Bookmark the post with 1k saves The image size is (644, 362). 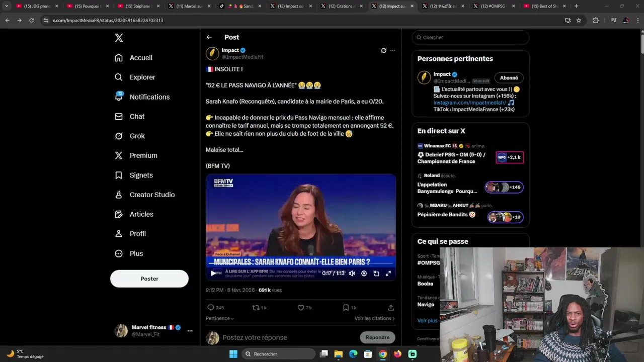coord(350,308)
